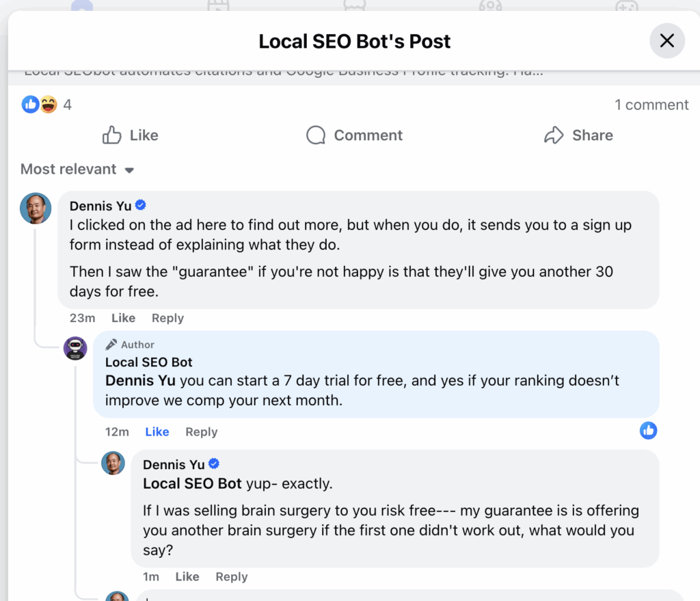Open Dennis Yu's avatar on the first comment
The width and height of the screenshot is (700, 601).
[x=36, y=208]
